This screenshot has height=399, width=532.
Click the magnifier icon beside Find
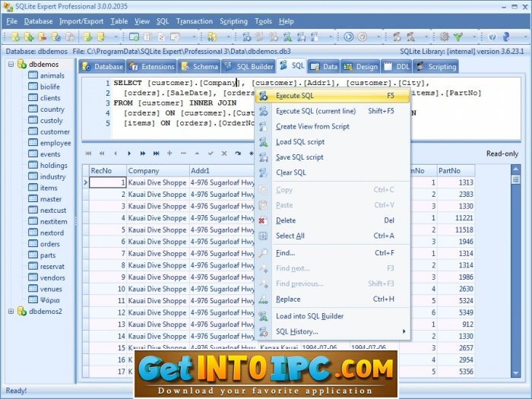[263, 253]
